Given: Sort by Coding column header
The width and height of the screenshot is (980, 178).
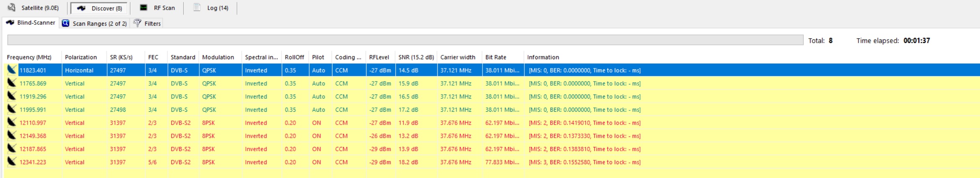Looking at the screenshot, I should (349, 57).
